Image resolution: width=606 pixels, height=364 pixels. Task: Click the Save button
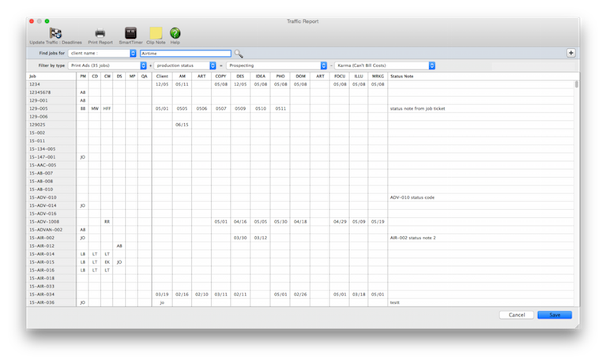(555, 314)
